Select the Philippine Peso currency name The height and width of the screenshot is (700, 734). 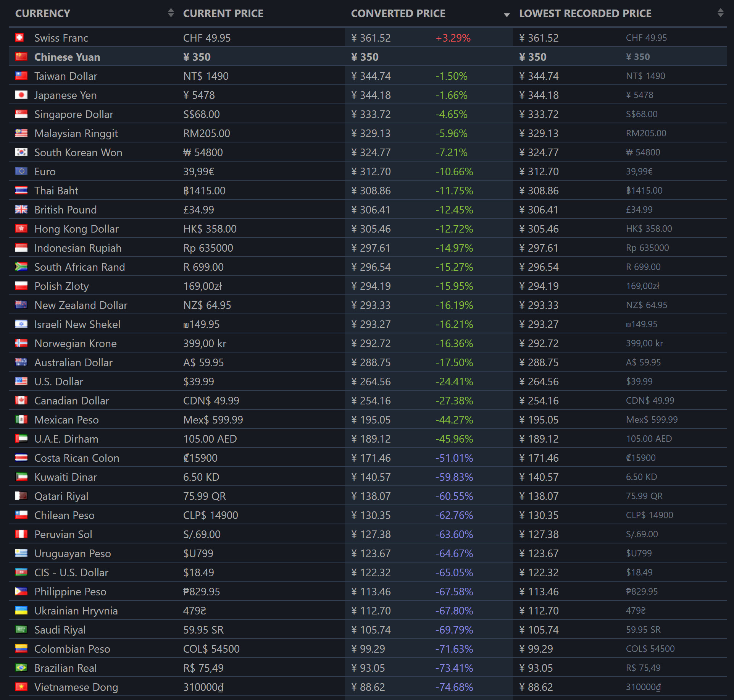coord(70,592)
